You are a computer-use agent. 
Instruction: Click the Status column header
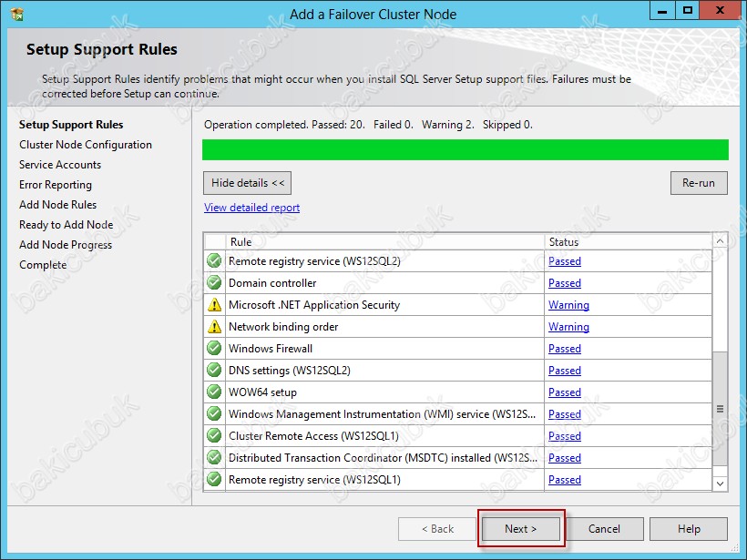(x=629, y=242)
